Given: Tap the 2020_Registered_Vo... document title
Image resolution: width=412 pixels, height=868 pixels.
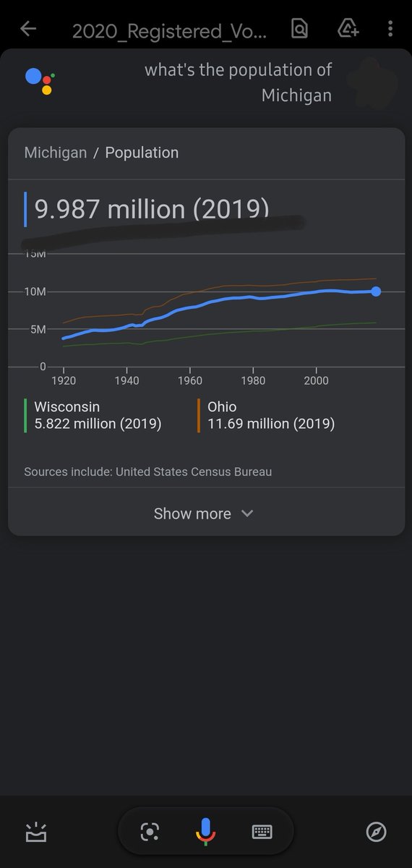Looking at the screenshot, I should pos(170,30).
